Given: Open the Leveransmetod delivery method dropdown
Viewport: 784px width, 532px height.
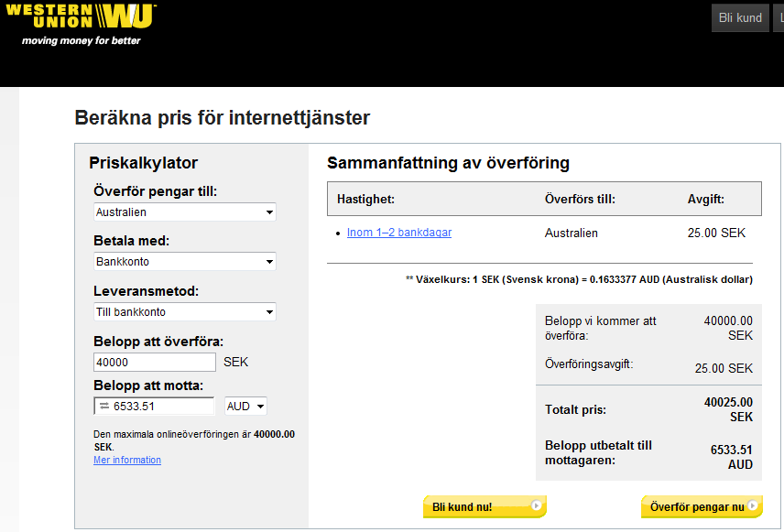Looking at the screenshot, I should [185, 312].
